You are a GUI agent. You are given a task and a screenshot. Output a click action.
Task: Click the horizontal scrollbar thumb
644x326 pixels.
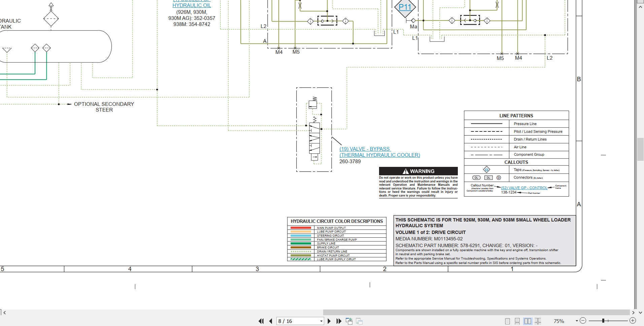pos(476,313)
